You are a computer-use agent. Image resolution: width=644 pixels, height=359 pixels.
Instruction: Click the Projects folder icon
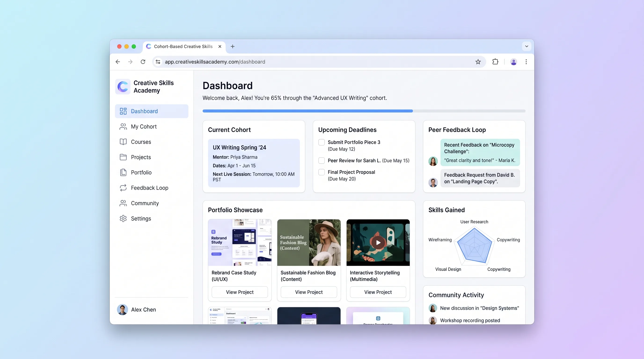click(x=123, y=157)
